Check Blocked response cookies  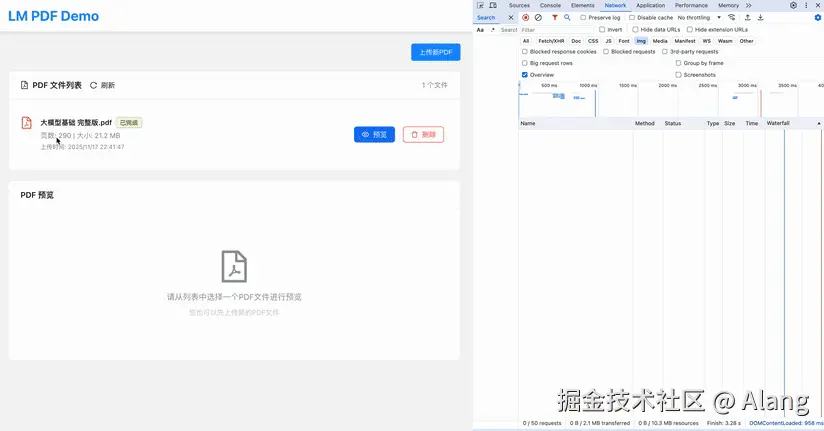tap(524, 52)
